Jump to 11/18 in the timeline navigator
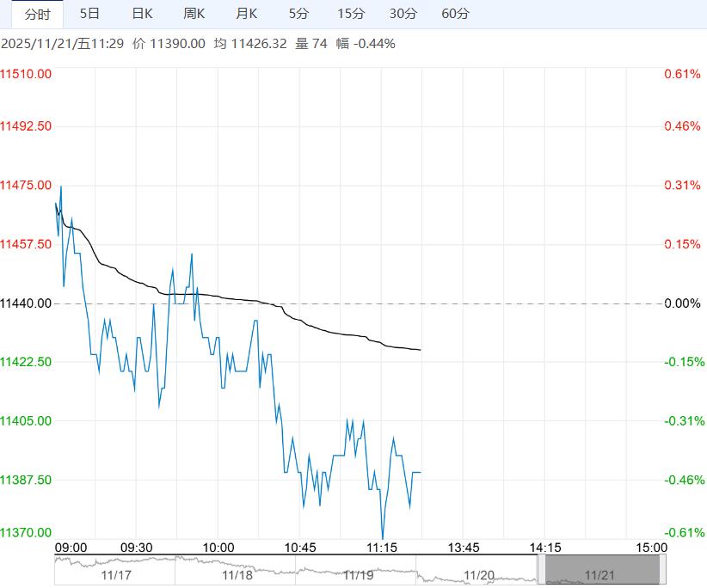The image size is (707, 588). (237, 575)
